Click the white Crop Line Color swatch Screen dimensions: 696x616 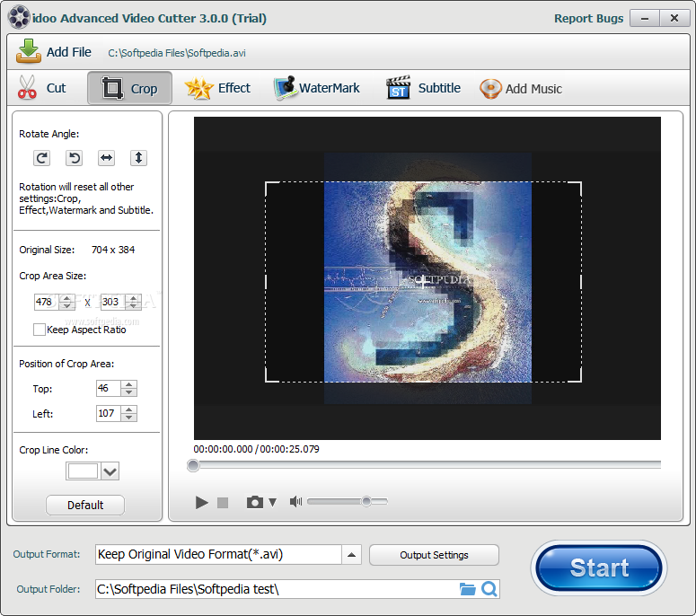tap(83, 471)
